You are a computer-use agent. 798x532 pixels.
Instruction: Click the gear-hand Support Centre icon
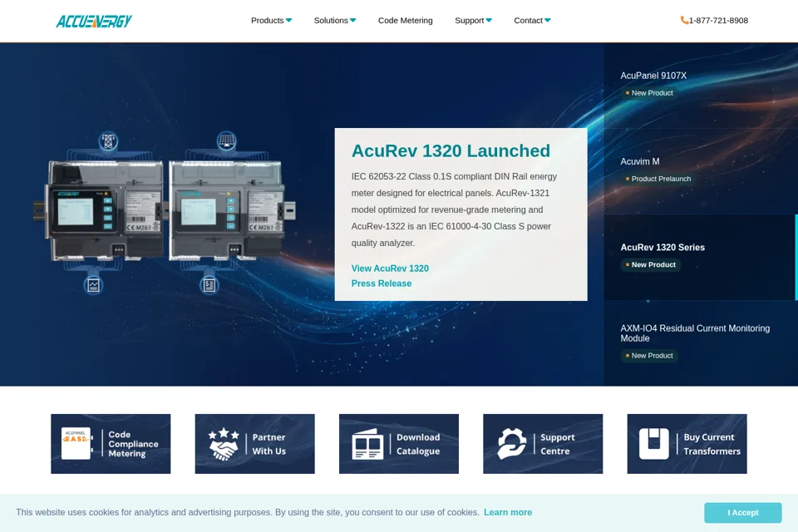[511, 444]
